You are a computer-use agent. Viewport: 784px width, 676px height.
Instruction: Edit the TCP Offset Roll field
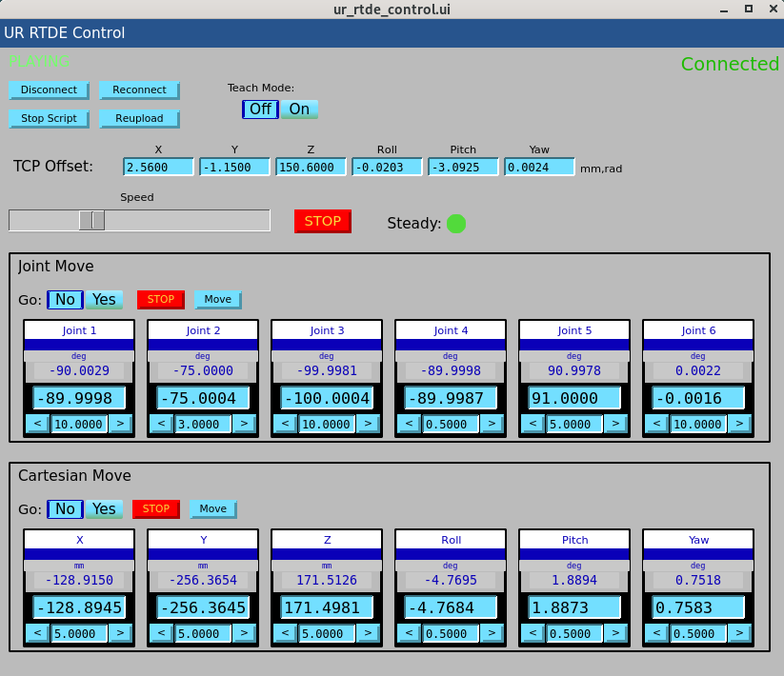tap(387, 167)
